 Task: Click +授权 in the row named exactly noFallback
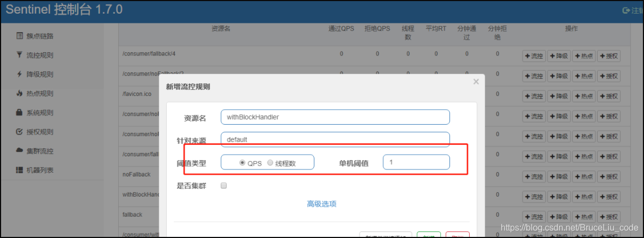[609, 177]
